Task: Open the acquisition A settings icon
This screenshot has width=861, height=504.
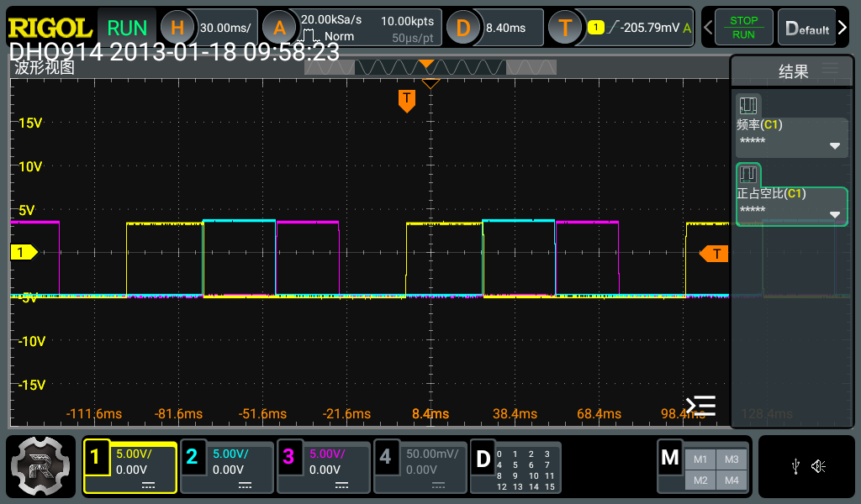Action: tap(279, 28)
